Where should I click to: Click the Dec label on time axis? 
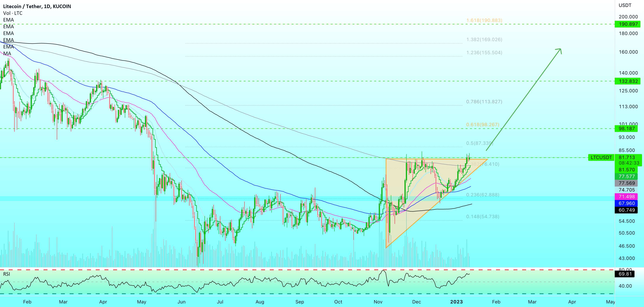(417, 302)
